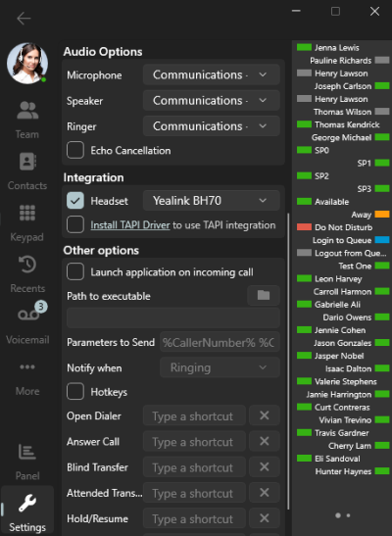Go back using the arrow icon
This screenshot has width=392, height=536.
24,19
